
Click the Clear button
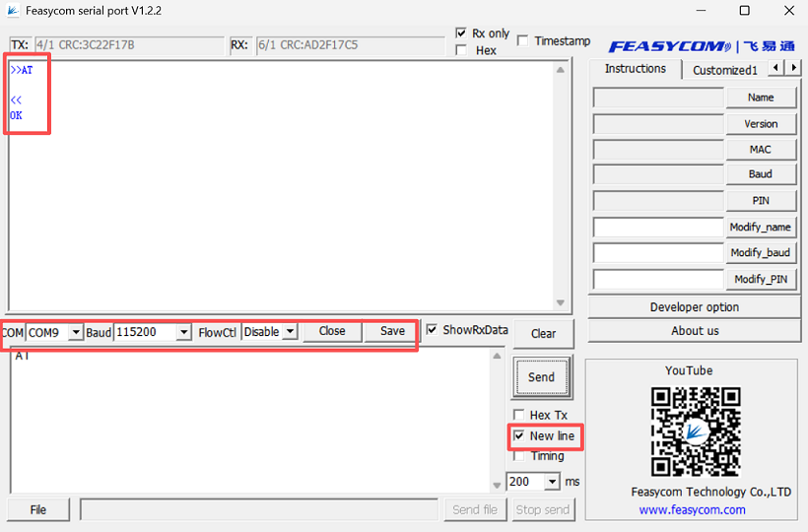pos(543,333)
